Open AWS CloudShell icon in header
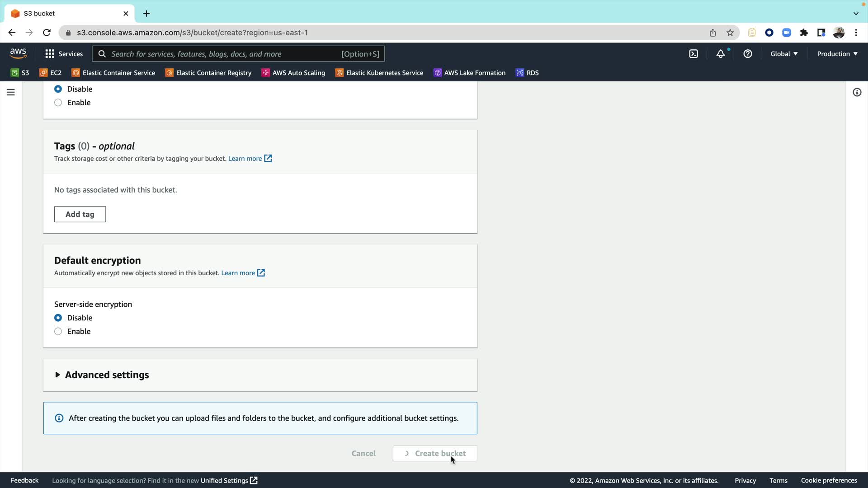The image size is (868, 488). pos(693,54)
